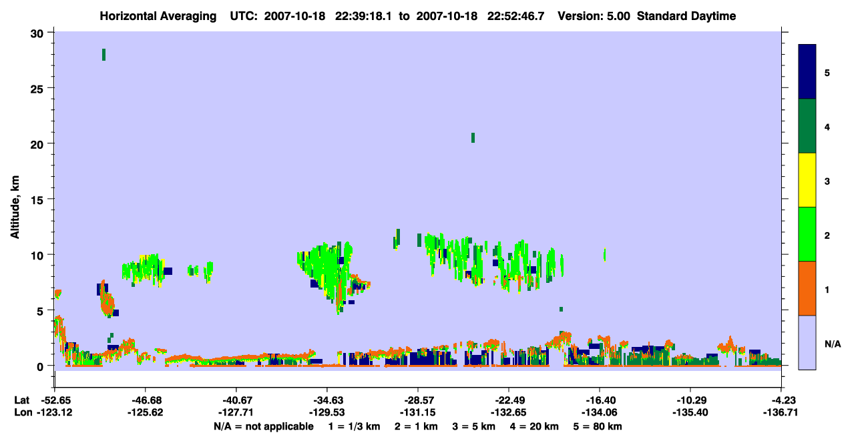The image size is (868, 445).
Task: Click the longitude value -125.62
Action: [146, 412]
